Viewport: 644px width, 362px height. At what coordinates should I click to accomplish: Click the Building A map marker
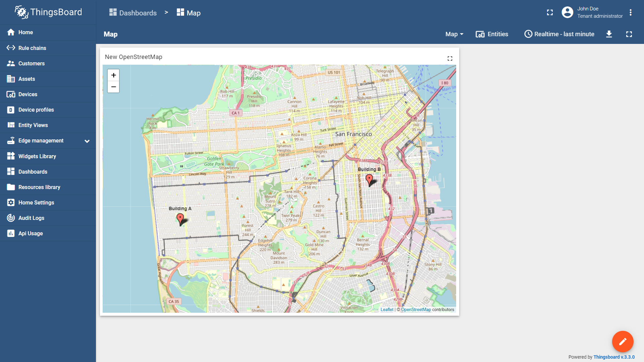coord(180,219)
